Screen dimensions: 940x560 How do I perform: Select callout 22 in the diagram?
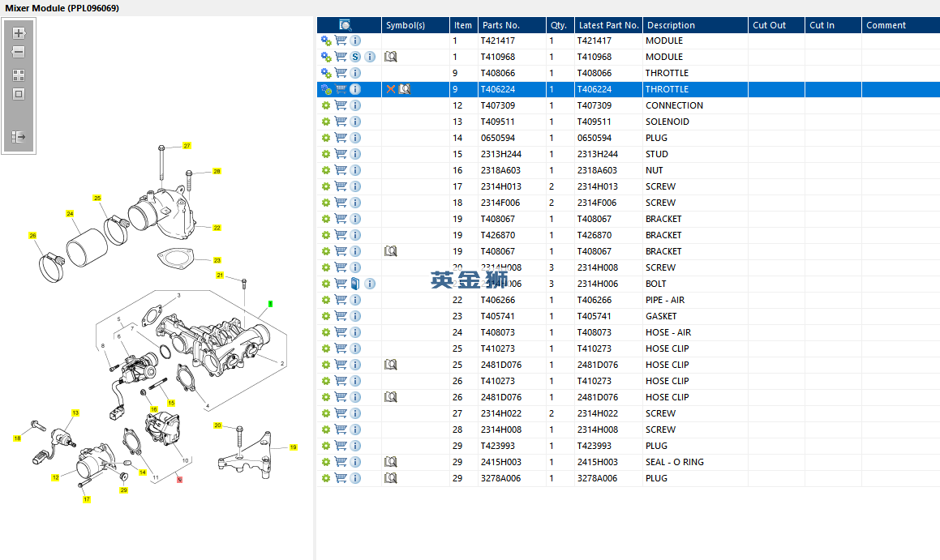(217, 228)
